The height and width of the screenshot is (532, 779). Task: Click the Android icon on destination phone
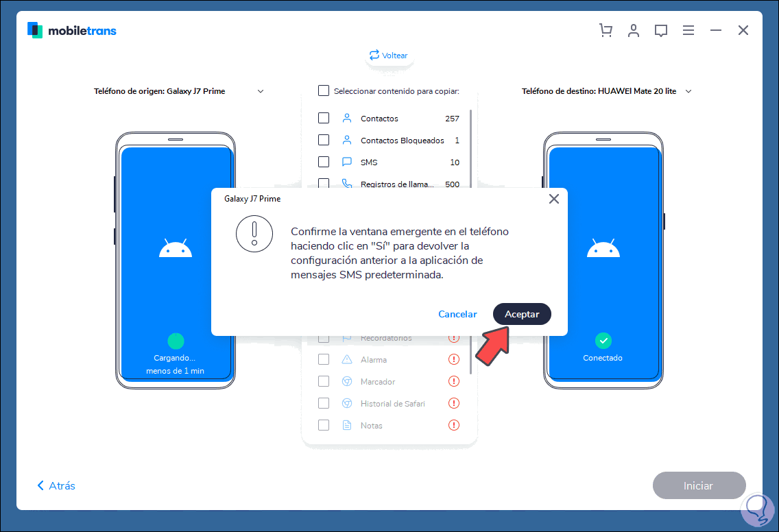[x=603, y=248]
